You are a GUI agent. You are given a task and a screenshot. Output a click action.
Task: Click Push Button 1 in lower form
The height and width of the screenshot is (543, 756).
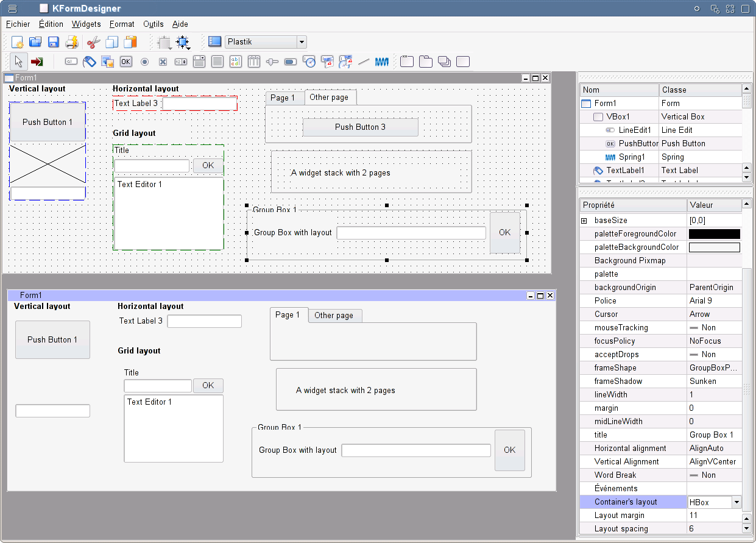(x=52, y=339)
